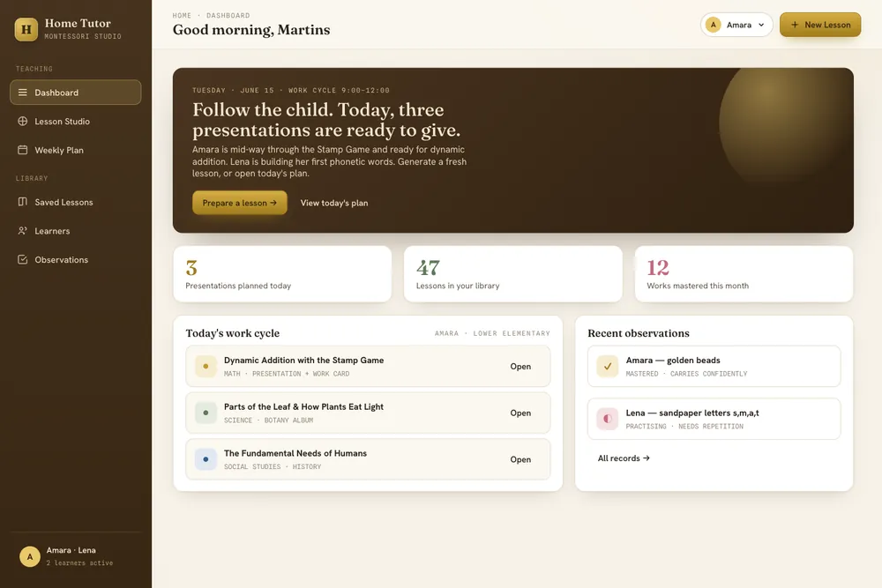Image resolution: width=882 pixels, height=588 pixels.
Task: Open the Parts of the Leaf lesson
Action: click(x=368, y=413)
